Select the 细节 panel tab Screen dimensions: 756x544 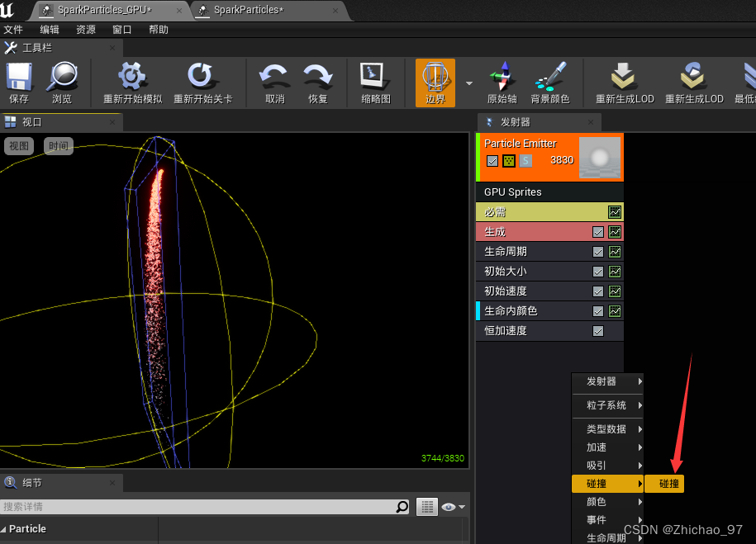point(61,483)
